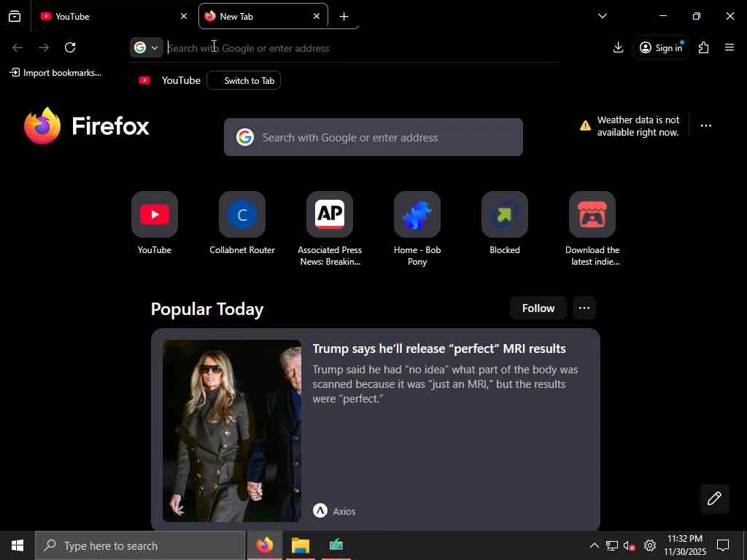Go back with the back arrow

(18, 47)
